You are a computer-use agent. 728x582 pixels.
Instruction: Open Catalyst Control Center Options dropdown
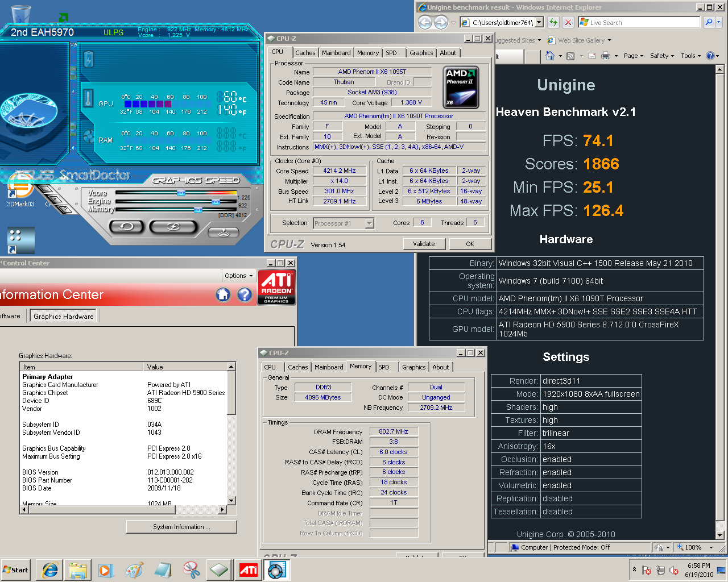point(238,276)
